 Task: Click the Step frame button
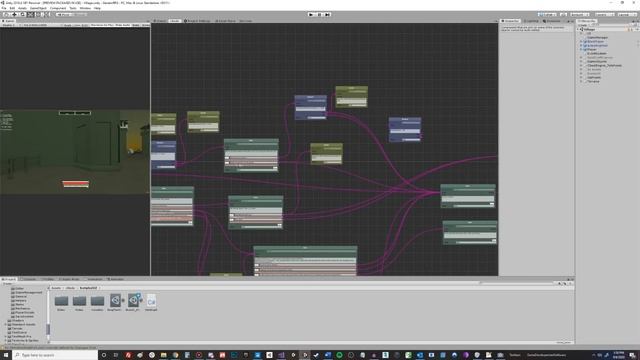pos(327,14)
